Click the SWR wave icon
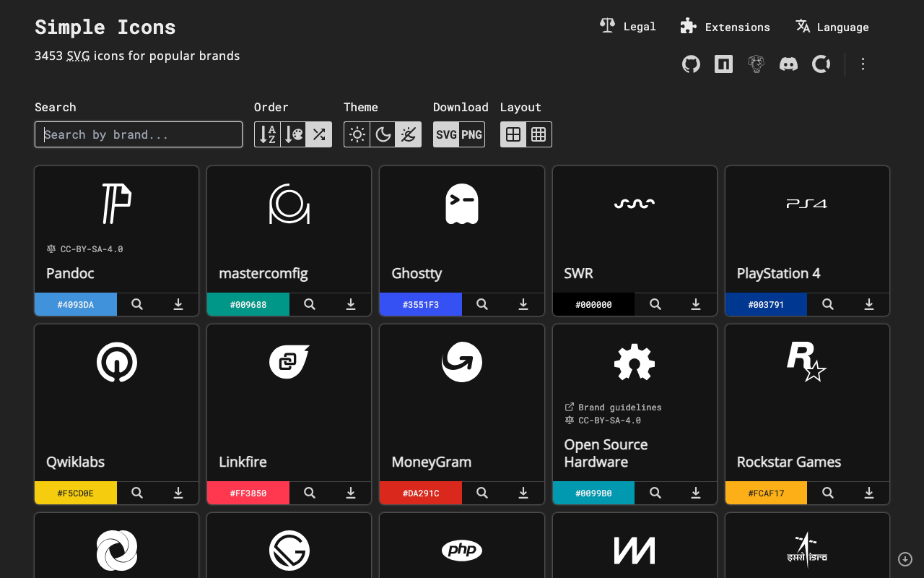The width and height of the screenshot is (924, 578). [x=635, y=204]
